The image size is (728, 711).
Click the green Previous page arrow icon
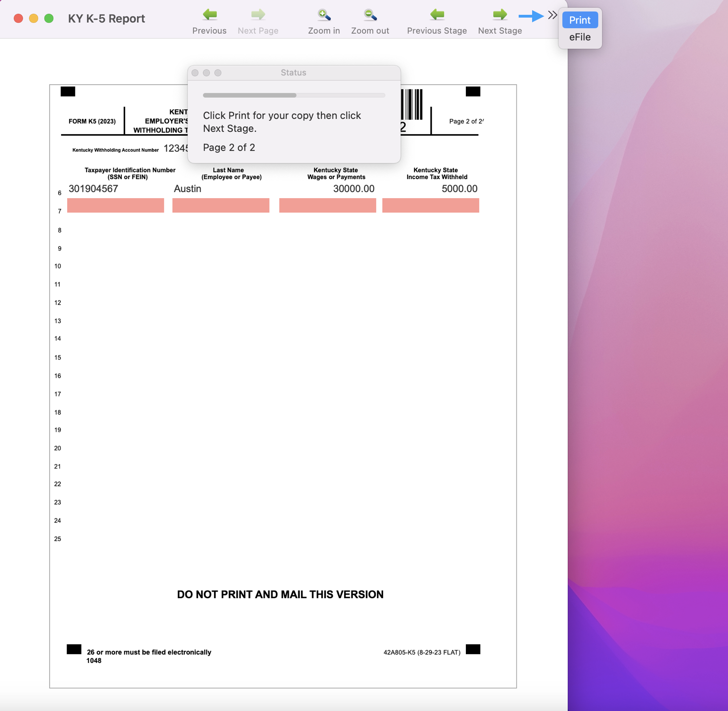click(210, 15)
